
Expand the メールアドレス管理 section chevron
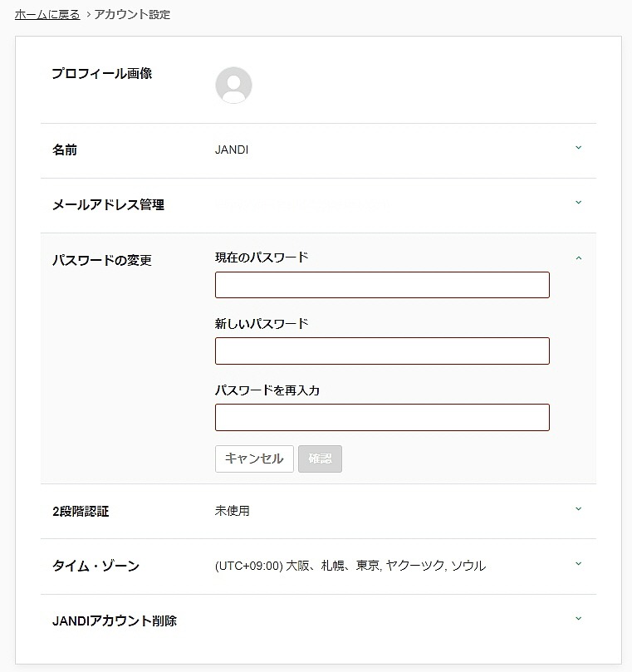coord(579,204)
